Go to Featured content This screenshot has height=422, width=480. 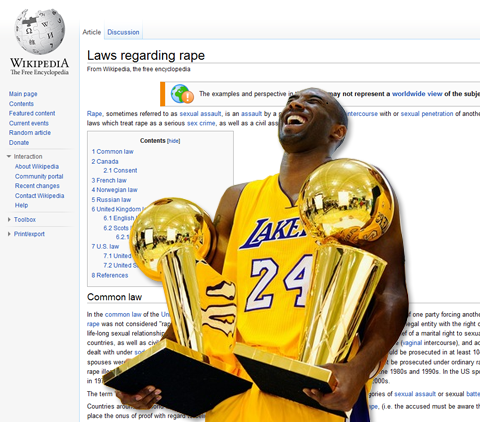click(32, 113)
